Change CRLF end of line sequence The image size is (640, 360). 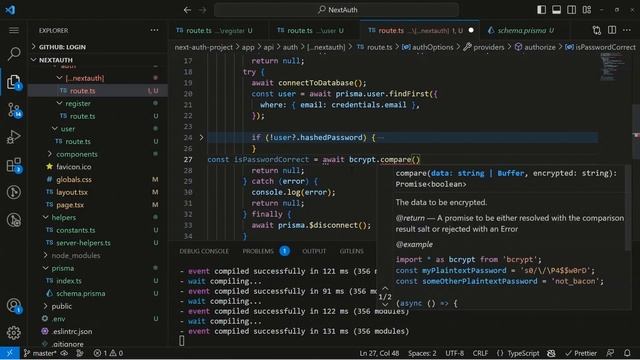[480, 353]
